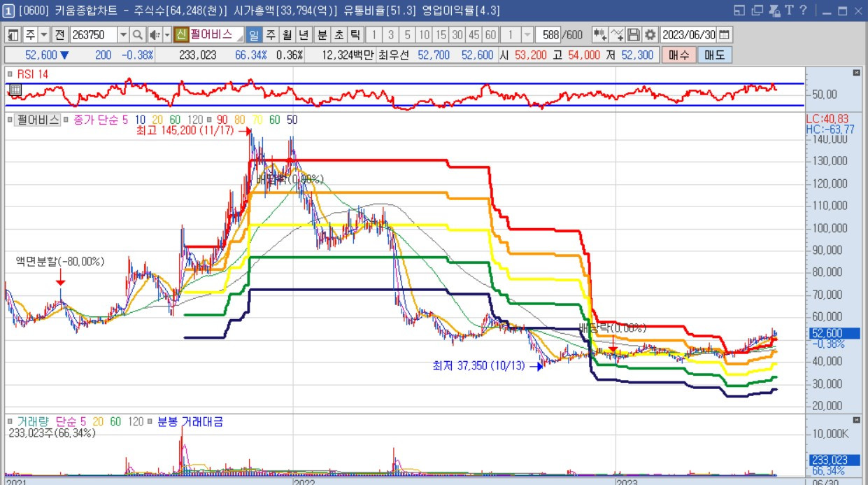The image size is (868, 485).
Task: Click the 2023/06/30 date field
Action: [688, 35]
